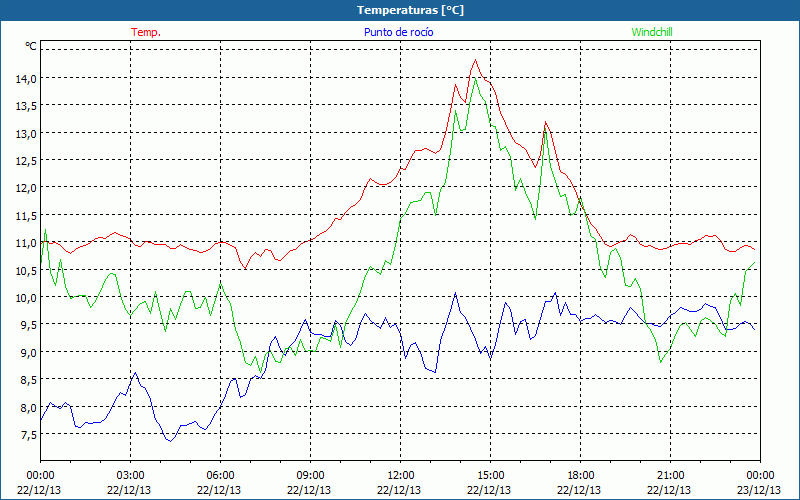Select the red 'Temp.' legend label
The height and width of the screenshot is (500, 800).
pyautogui.click(x=146, y=32)
